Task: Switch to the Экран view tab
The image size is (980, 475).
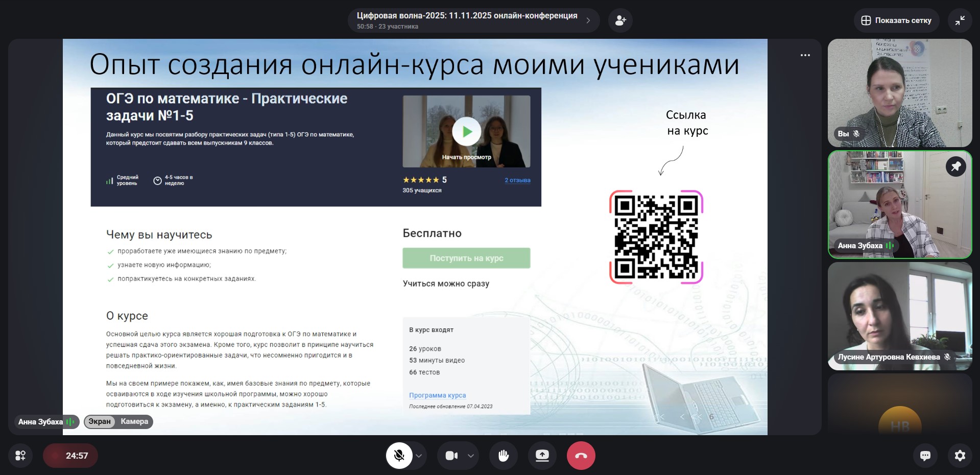Action: 100,421
